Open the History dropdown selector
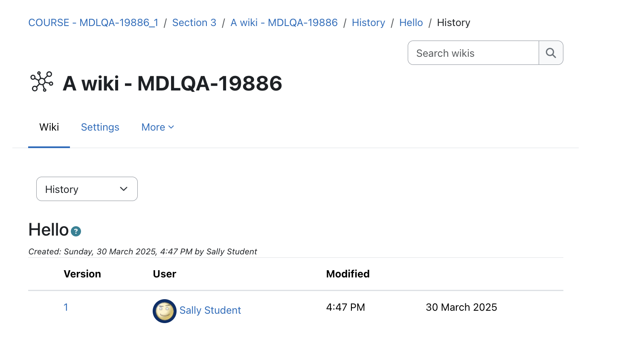Image resolution: width=644 pixels, height=344 pixels. 87,189
